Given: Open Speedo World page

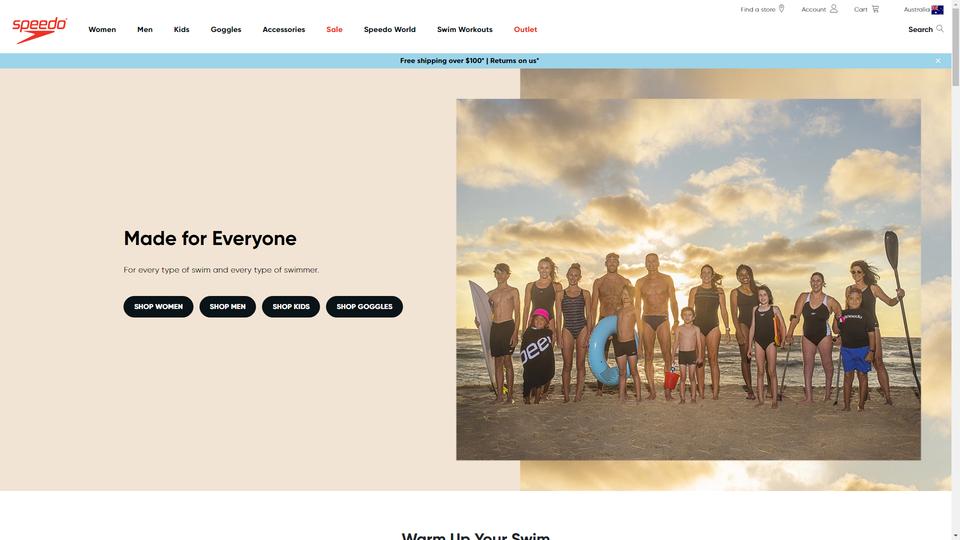Looking at the screenshot, I should (x=389, y=29).
